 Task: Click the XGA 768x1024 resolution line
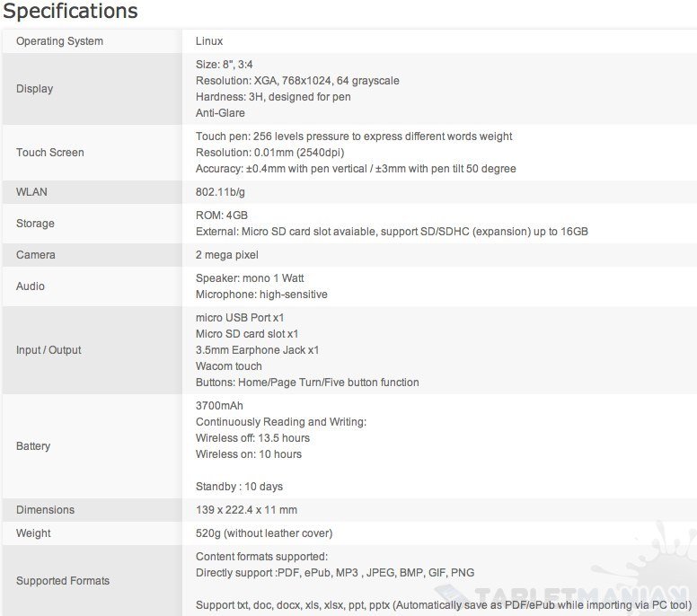[x=297, y=81]
